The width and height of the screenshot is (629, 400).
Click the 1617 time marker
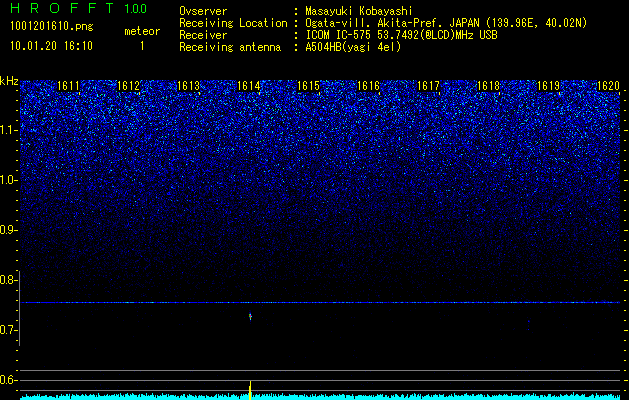[428, 86]
